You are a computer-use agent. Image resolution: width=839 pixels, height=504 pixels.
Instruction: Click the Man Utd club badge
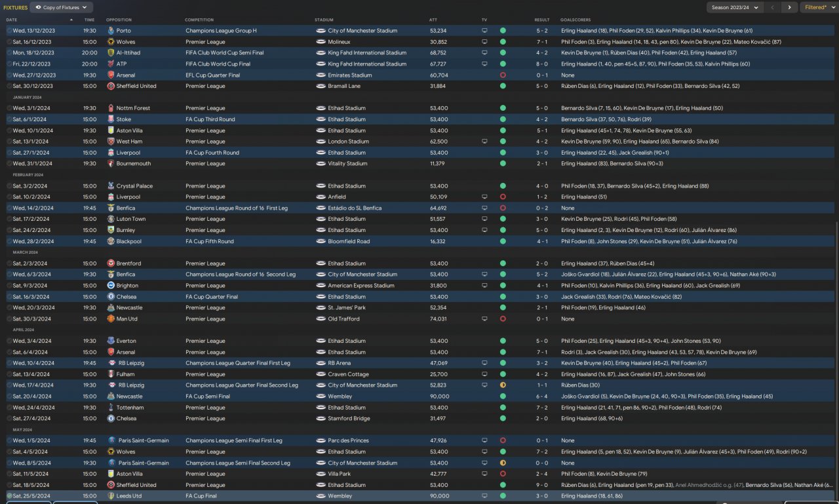click(x=111, y=319)
